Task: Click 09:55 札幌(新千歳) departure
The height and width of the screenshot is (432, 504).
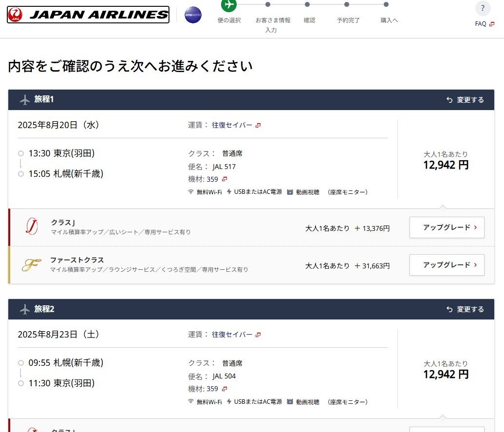Action: point(66,363)
